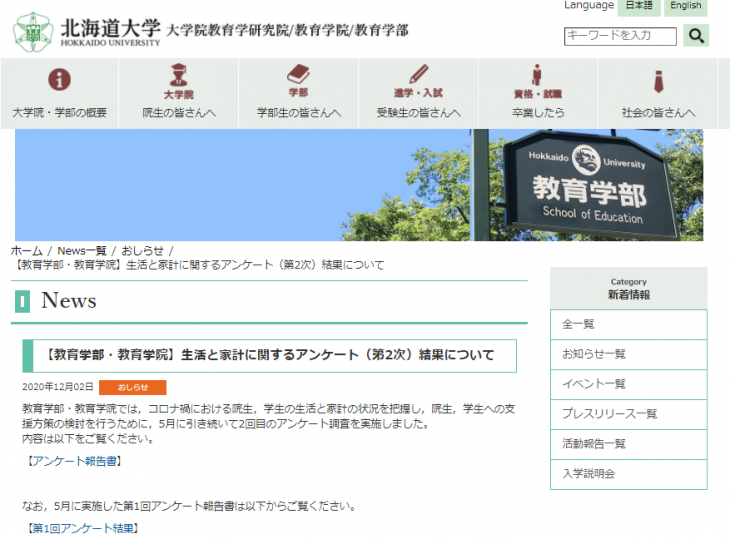This screenshot has height=539, width=730.
Task: Click the pencil icon above 進学・入試
Action: pos(419,74)
